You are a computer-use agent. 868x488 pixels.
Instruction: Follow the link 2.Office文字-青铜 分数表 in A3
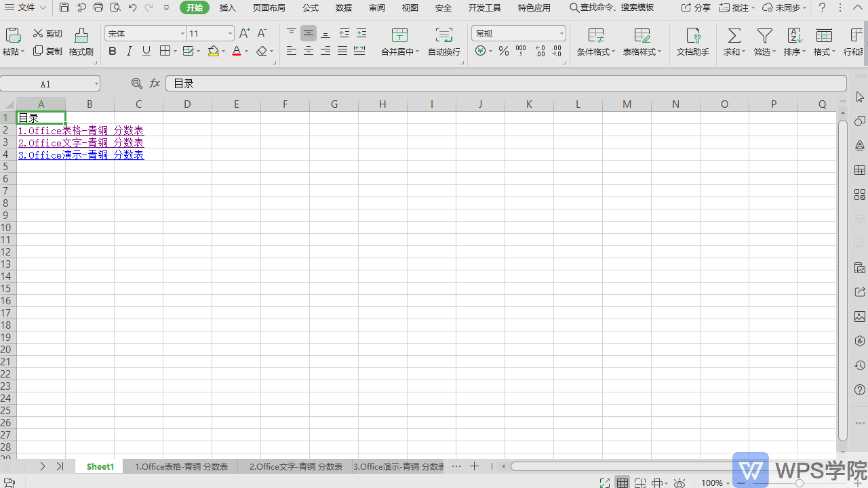pos(81,142)
